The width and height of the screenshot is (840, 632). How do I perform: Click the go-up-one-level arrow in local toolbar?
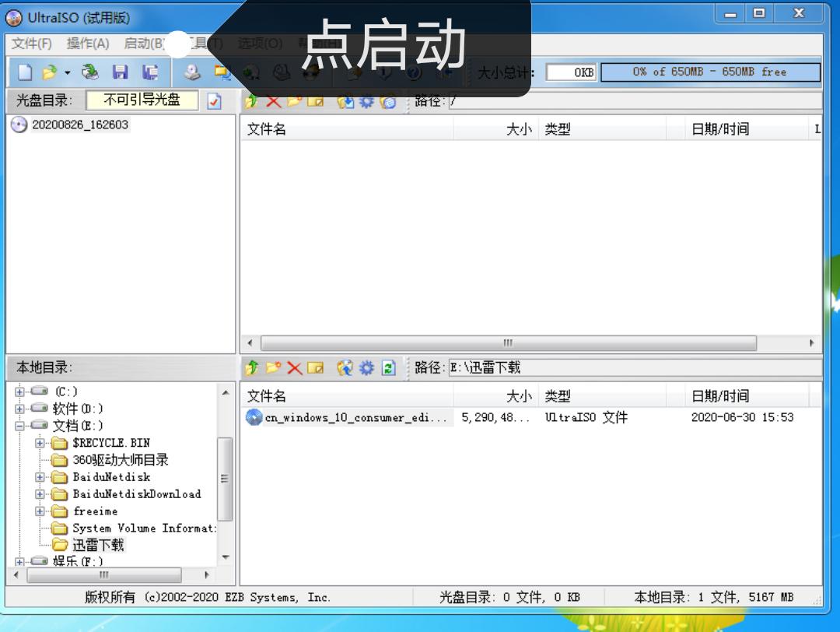coord(252,368)
